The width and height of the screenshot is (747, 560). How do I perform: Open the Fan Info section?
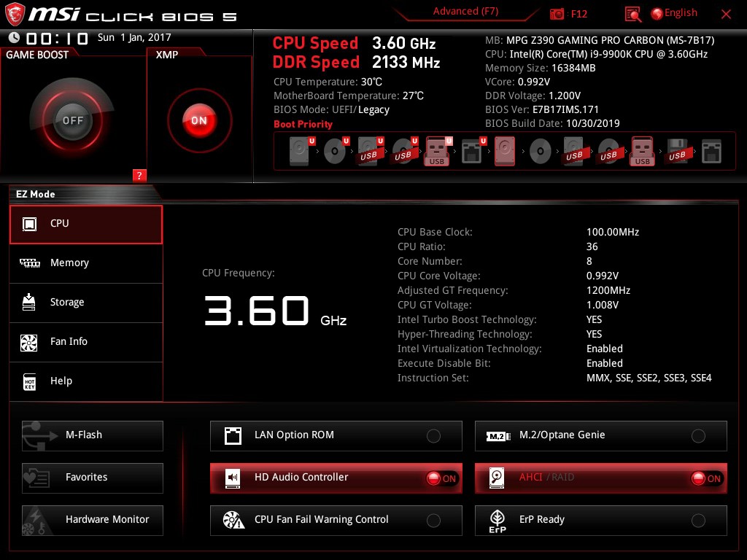pyautogui.click(x=86, y=343)
